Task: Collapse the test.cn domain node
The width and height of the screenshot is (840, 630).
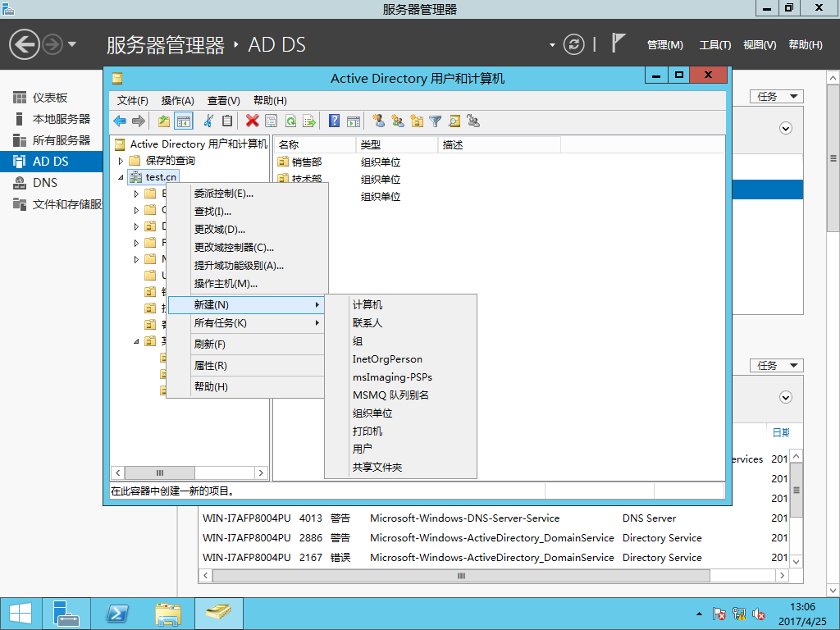Action: click(x=121, y=177)
